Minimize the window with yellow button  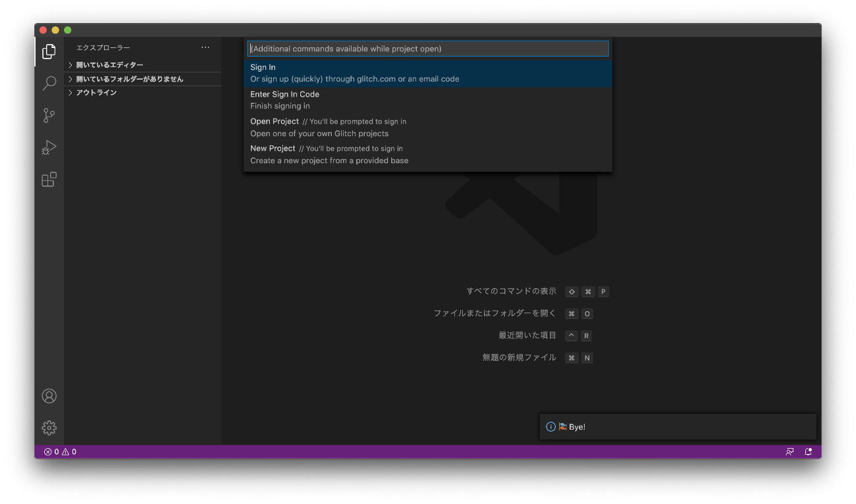pos(55,30)
